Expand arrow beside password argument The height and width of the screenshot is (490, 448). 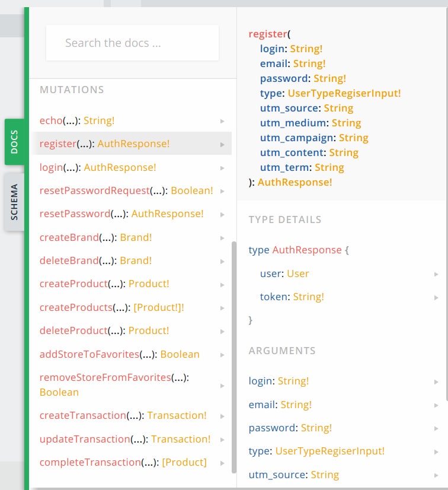point(436,428)
